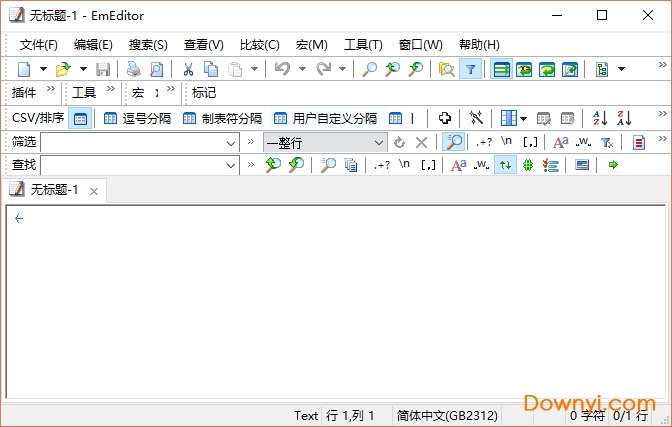This screenshot has width=672, height=427.
Task: Click the green right arrow in 查找 toolbar
Action: click(x=613, y=165)
